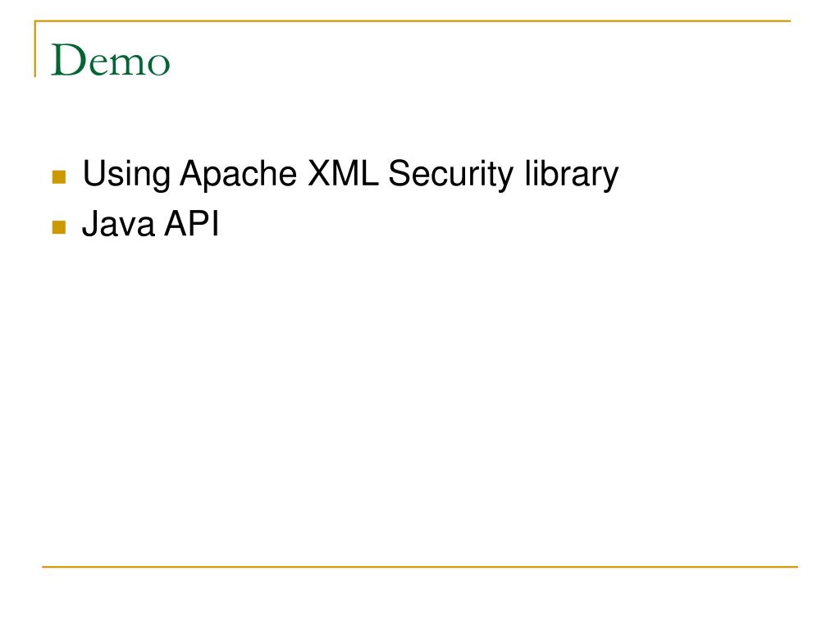Click the letter "y" ending "library"

(x=609, y=178)
